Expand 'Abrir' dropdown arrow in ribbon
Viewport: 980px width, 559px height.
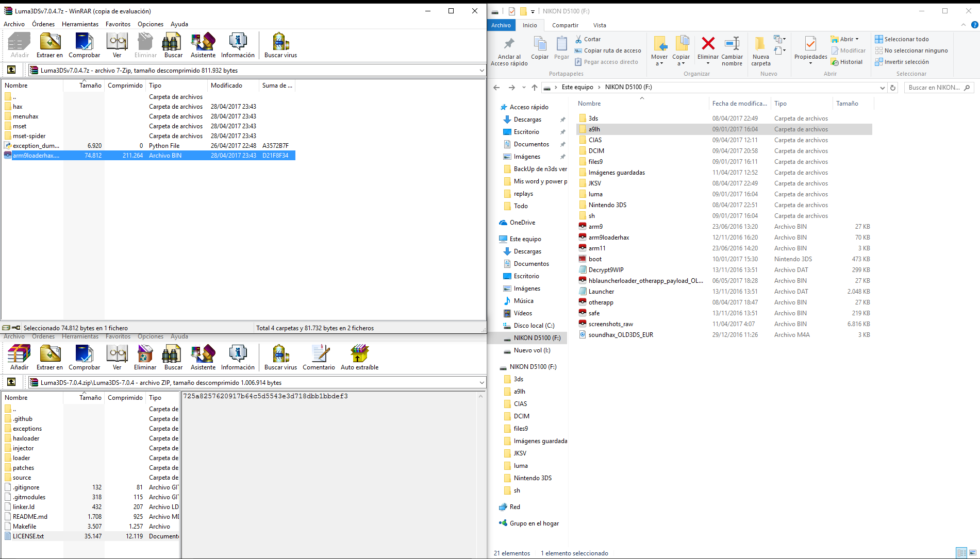pyautogui.click(x=857, y=39)
